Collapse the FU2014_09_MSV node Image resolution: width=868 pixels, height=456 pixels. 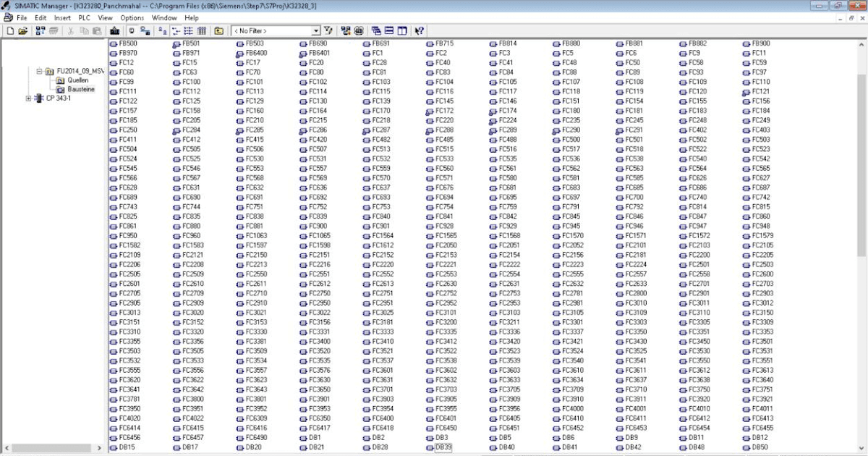pyautogui.click(x=39, y=72)
